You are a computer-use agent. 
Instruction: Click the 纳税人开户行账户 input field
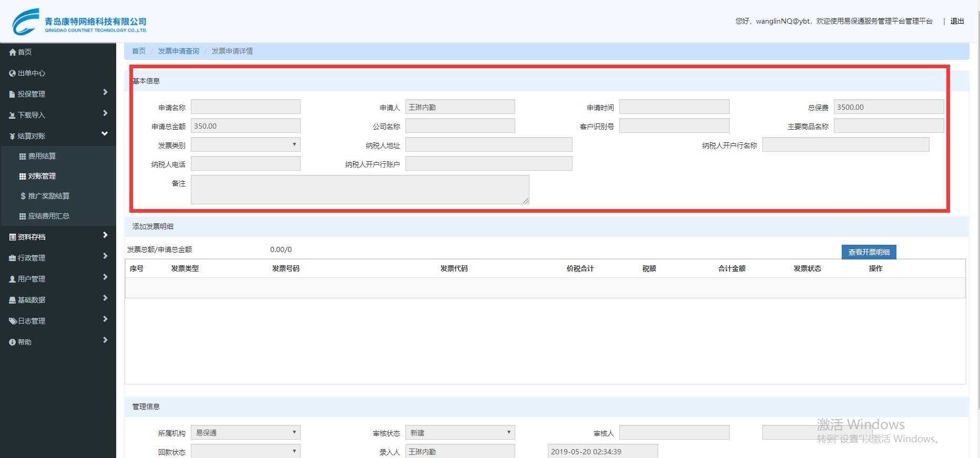tap(489, 163)
